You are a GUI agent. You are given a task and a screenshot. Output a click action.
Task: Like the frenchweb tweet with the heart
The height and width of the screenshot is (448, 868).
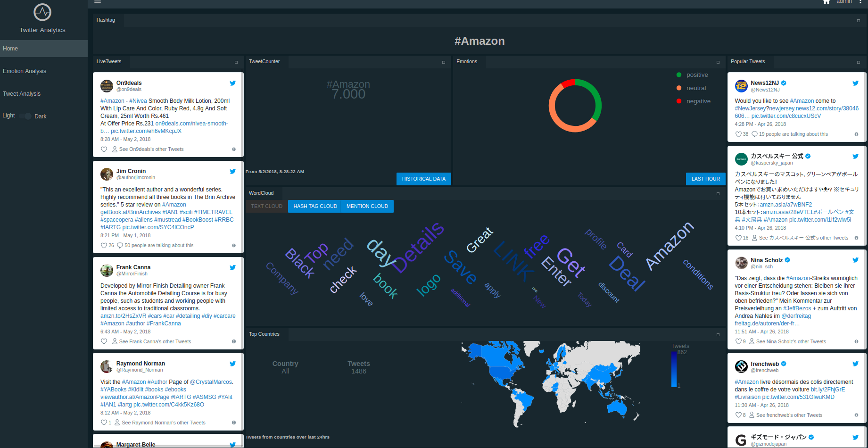tap(738, 415)
